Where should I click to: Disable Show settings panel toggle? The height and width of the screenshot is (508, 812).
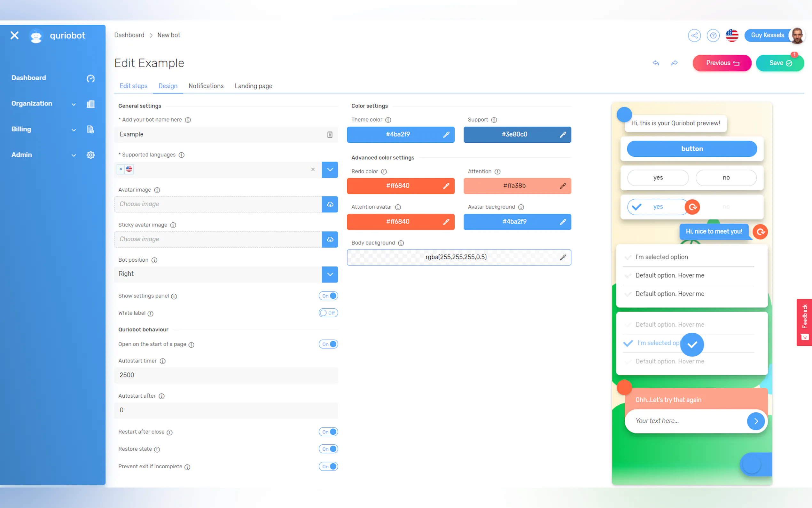pyautogui.click(x=328, y=296)
